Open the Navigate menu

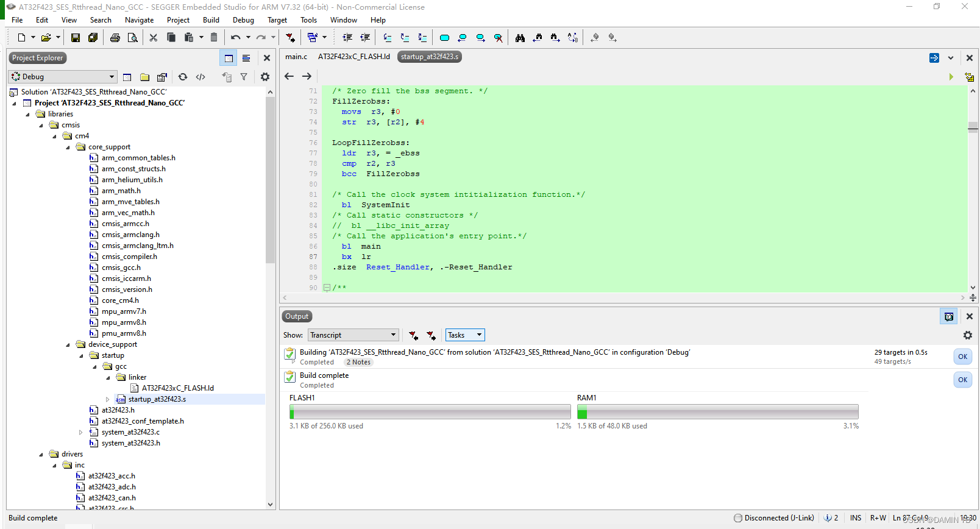[139, 20]
